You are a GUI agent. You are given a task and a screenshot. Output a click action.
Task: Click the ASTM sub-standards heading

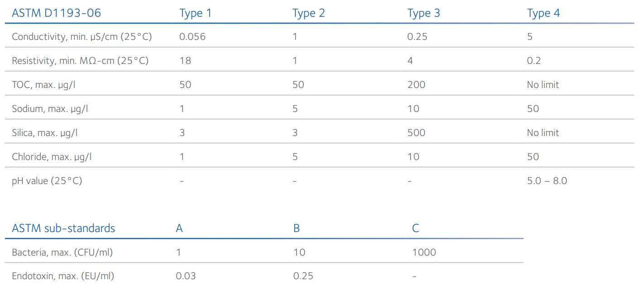63,228
